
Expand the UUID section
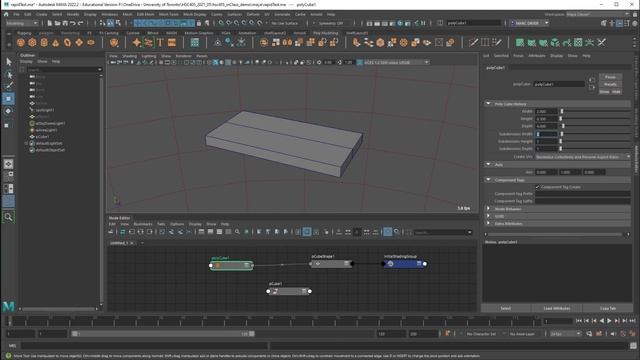click(488, 216)
